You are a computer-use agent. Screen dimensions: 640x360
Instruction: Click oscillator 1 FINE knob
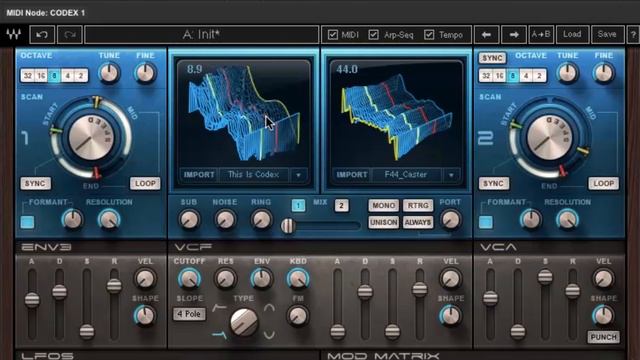(145, 73)
